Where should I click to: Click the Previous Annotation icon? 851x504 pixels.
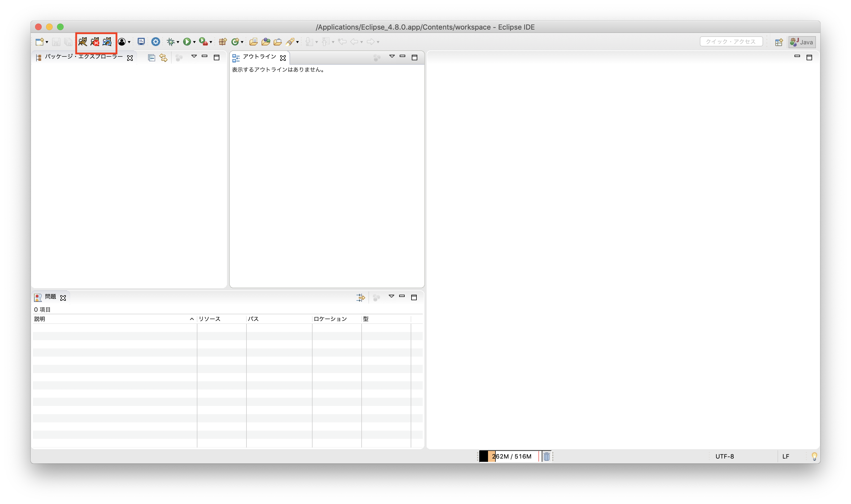[x=325, y=42]
